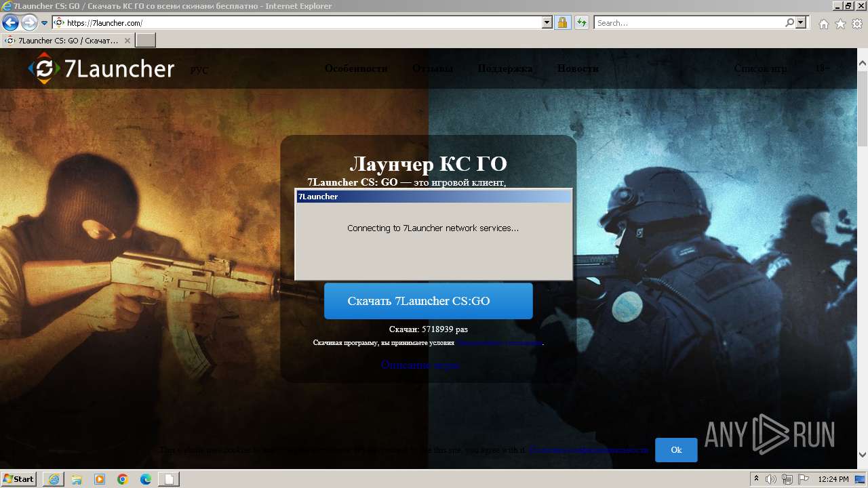Image resolution: width=868 pixels, height=488 pixels.
Task: Open File Explorer from the taskbar
Action: [77, 479]
